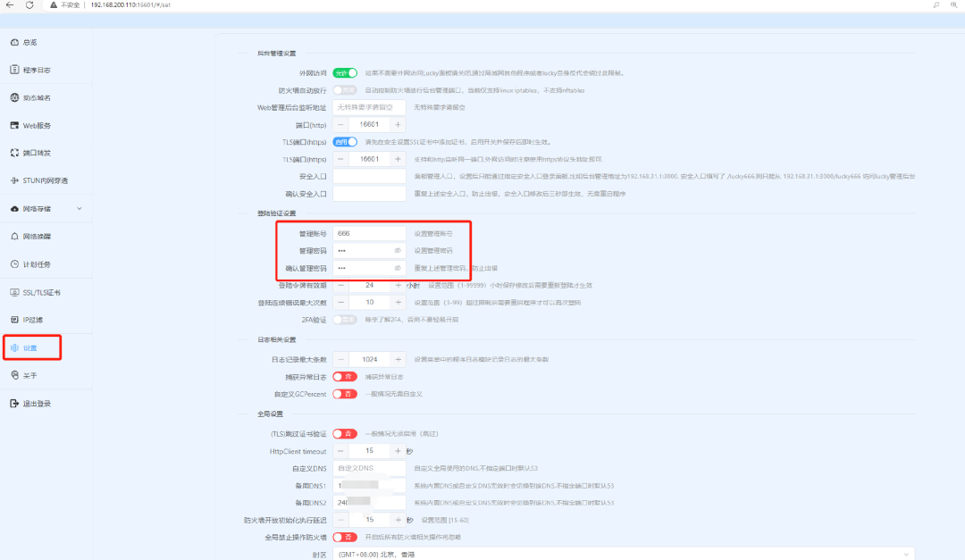Click the 确认管理密码 input field
Image resolution: width=965 pixels, height=560 pixels.
tap(369, 268)
